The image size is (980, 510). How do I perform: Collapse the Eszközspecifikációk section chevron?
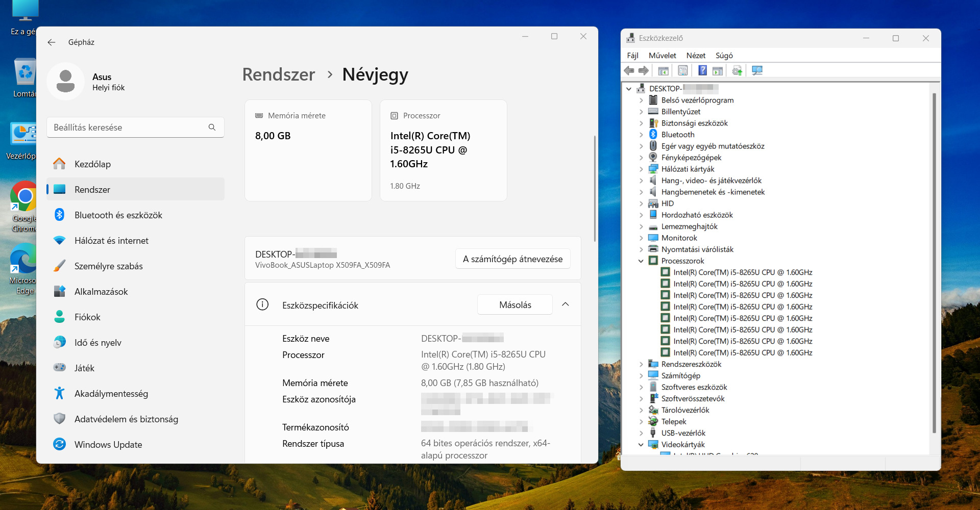565,304
